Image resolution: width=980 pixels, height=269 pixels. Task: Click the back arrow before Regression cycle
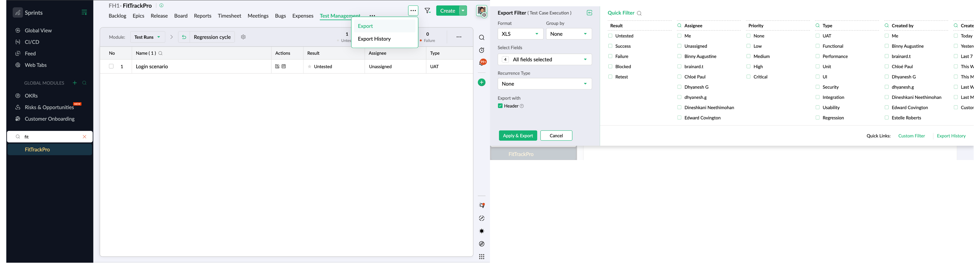(x=184, y=37)
